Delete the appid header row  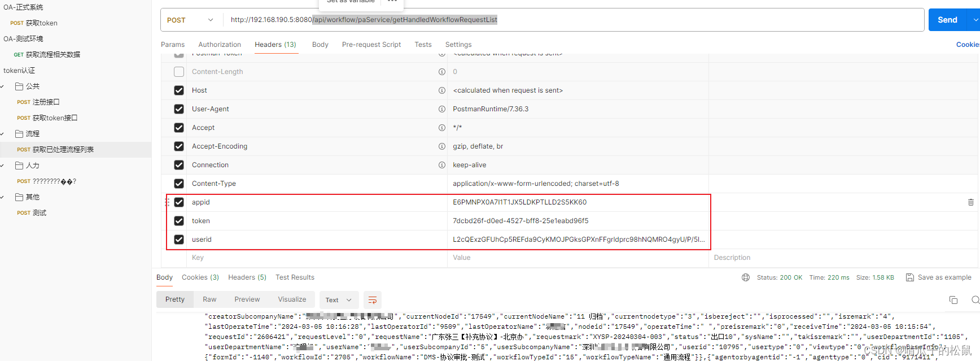tap(971, 202)
